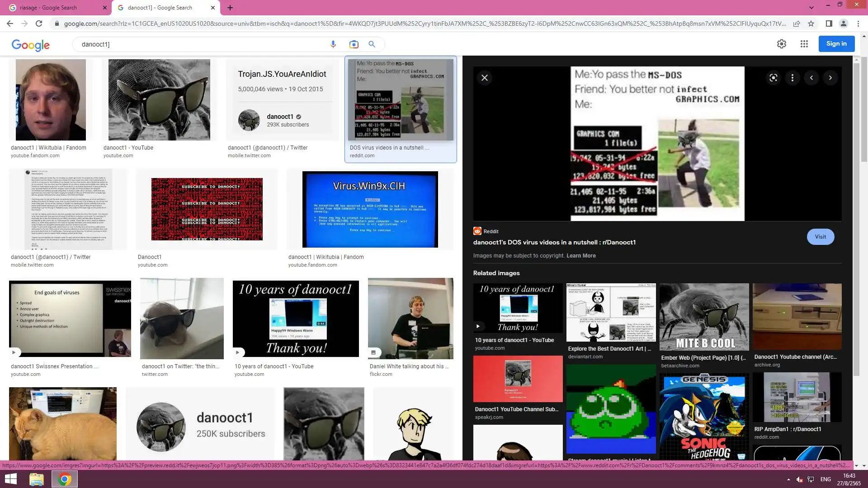Click the magnifier search icon
868x488 pixels.
point(372,44)
